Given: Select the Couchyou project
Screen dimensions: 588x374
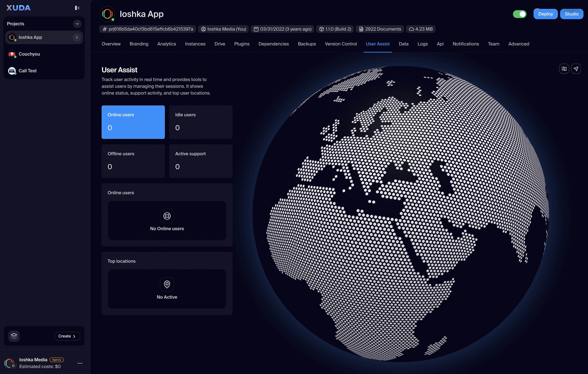Looking at the screenshot, I should (29, 54).
